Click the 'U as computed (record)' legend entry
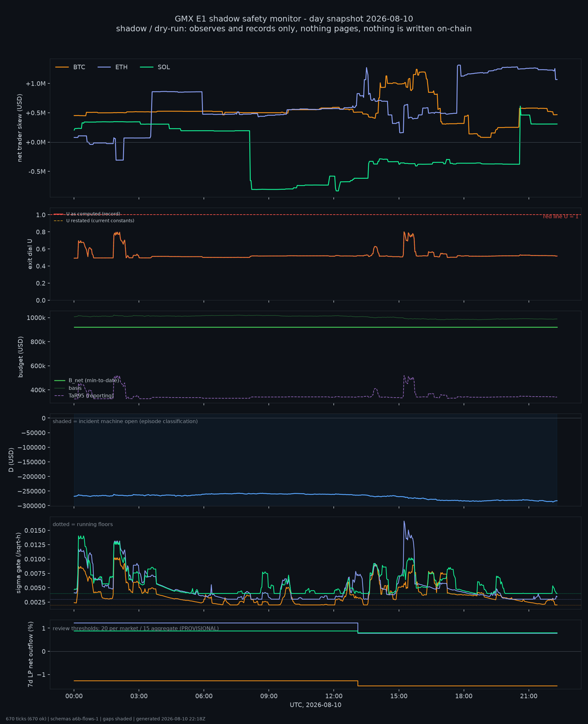 (x=87, y=214)
